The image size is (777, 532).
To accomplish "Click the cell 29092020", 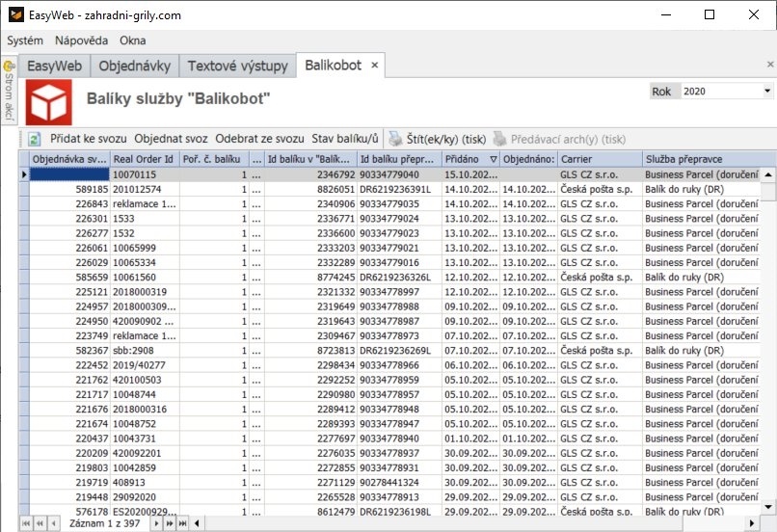I will pos(145,497).
